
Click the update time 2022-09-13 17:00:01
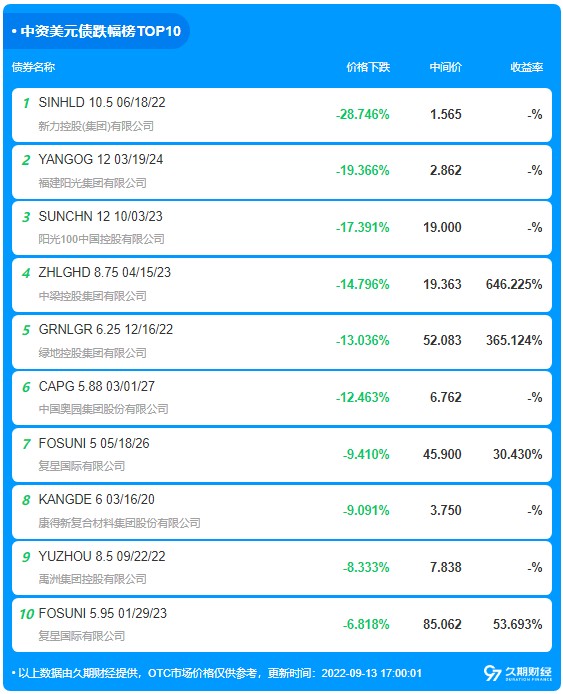pos(371,673)
